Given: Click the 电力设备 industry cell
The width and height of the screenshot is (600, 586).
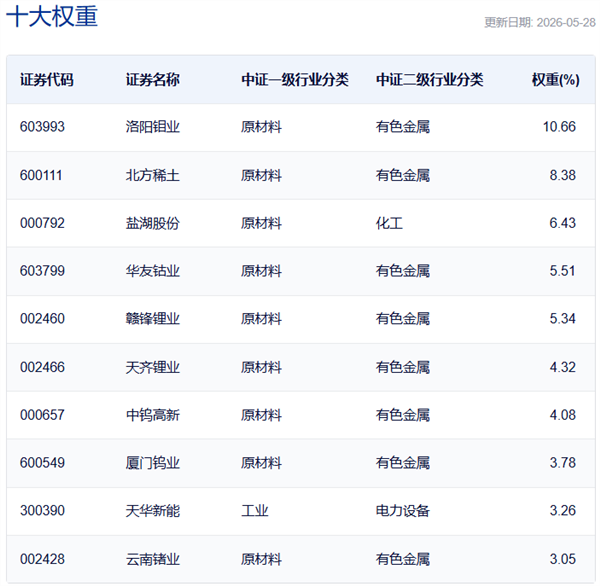Looking at the screenshot, I should (403, 511).
